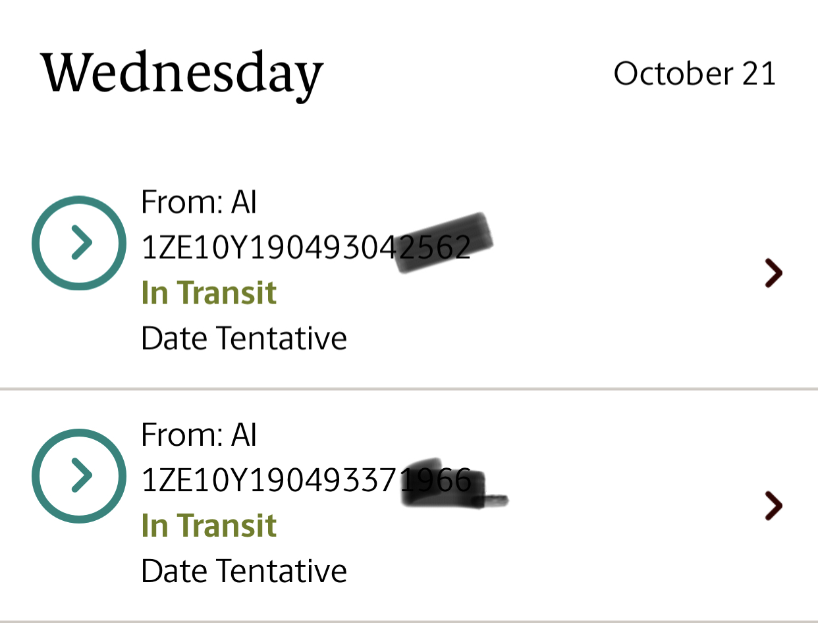Open details chevron for first shipment

click(x=774, y=273)
